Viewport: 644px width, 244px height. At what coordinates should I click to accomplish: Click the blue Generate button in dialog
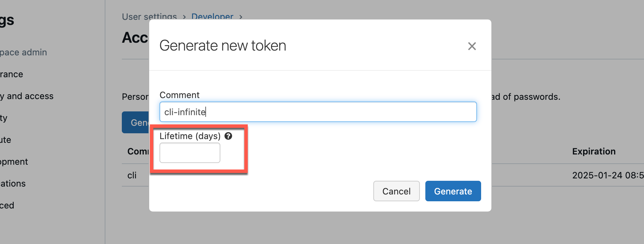tap(453, 191)
